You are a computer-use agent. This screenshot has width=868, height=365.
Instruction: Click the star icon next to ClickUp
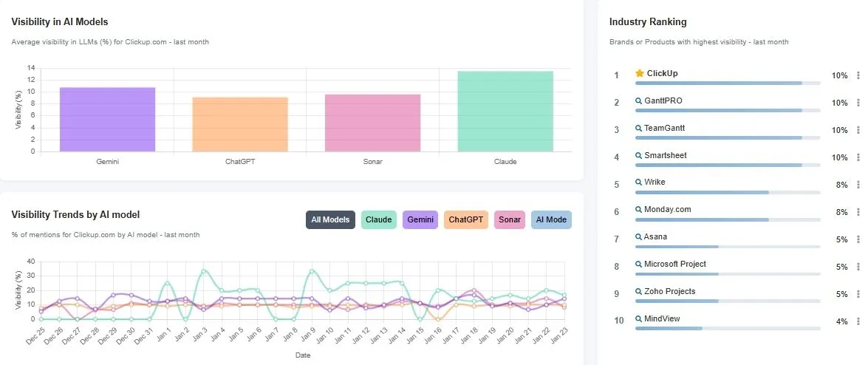click(640, 73)
